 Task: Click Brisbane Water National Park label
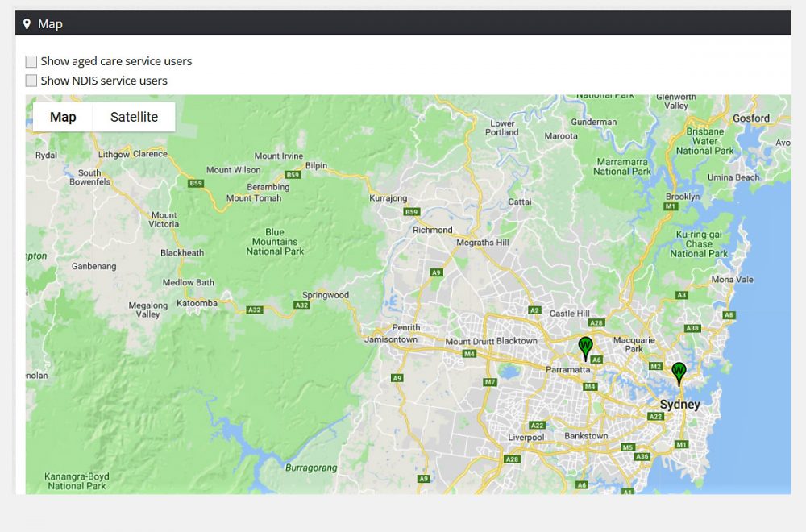pyautogui.click(x=704, y=141)
